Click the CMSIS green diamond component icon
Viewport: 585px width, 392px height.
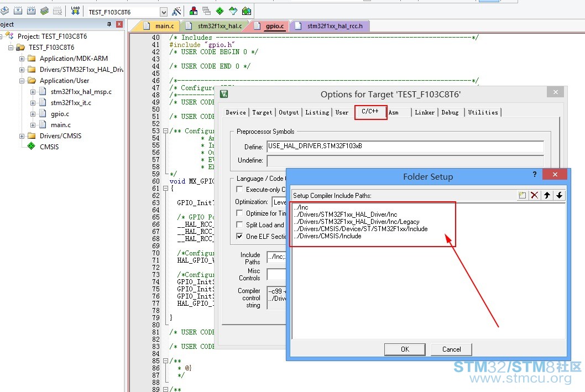pyautogui.click(x=32, y=146)
